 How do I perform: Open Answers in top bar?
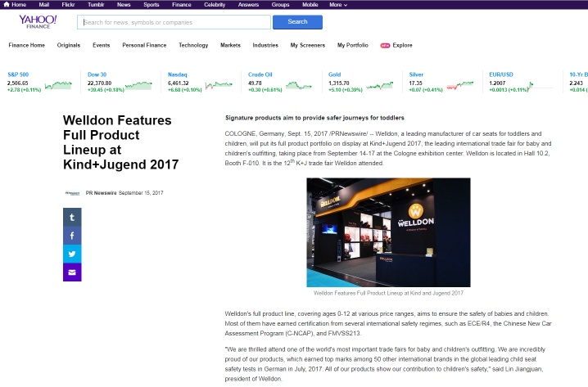point(248,4)
